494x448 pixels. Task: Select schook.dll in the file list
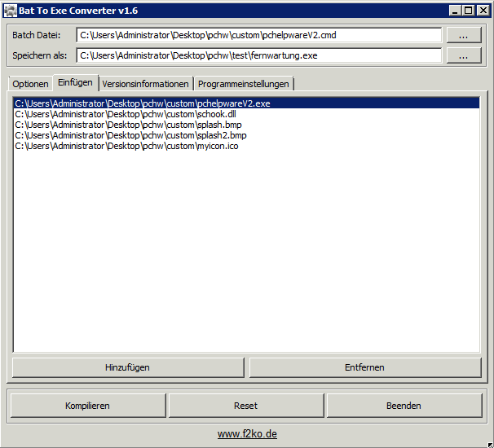click(125, 115)
